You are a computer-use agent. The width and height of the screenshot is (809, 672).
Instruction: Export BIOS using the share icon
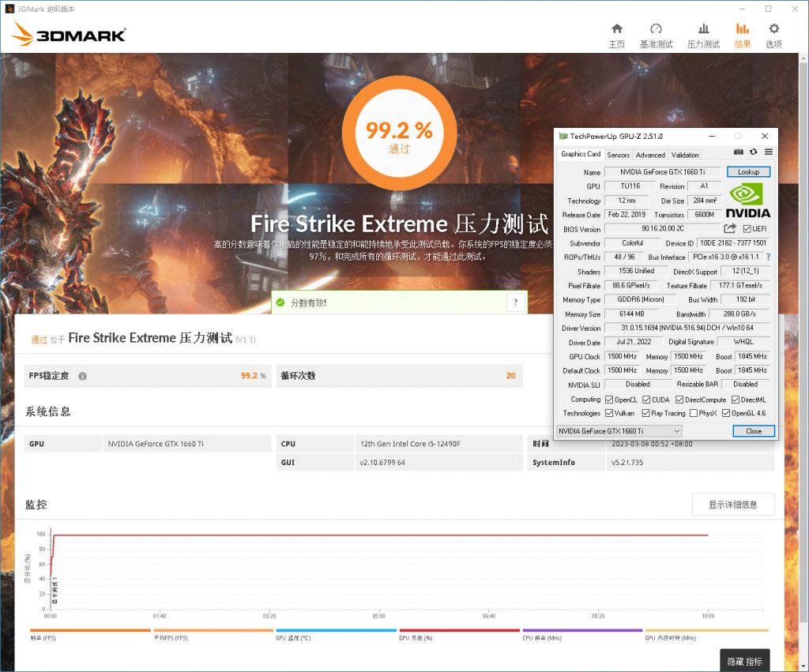tap(729, 228)
